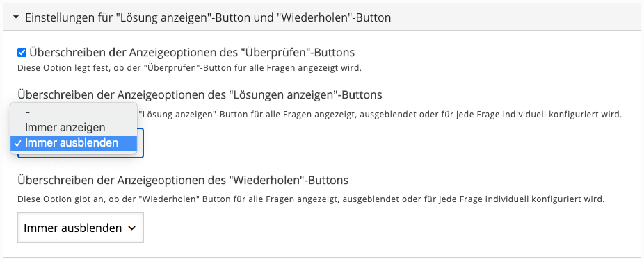Click the "Einstellungen für Lösung anzeigen" header title
This screenshot has height=259, width=644.
[208, 17]
